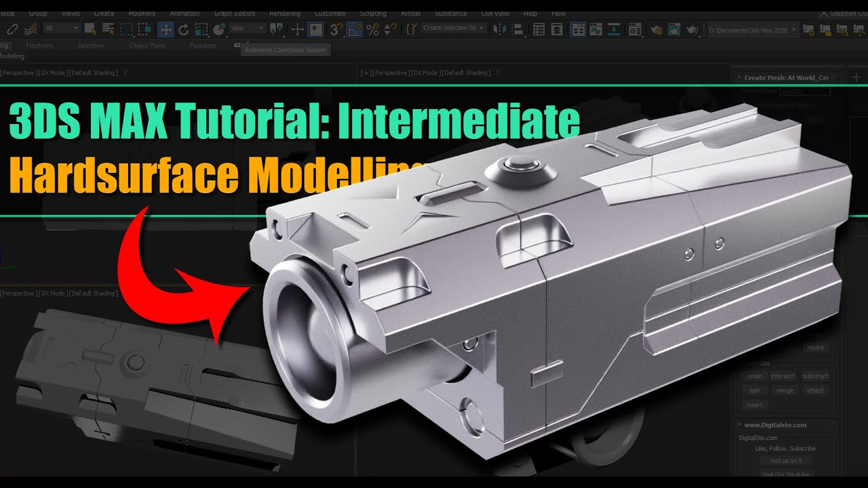Click the Mirror tool icon
The width and height of the screenshot is (868, 488).
pos(500,29)
